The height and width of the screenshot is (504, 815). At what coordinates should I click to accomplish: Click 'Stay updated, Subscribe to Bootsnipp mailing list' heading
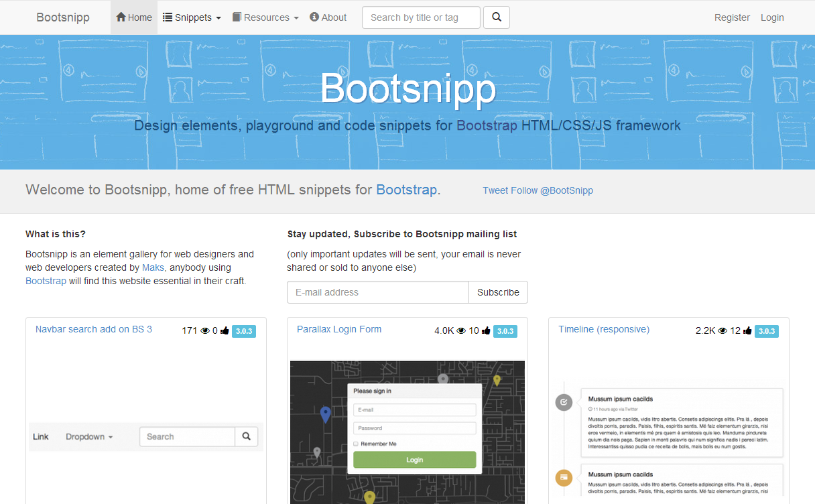[x=402, y=234]
